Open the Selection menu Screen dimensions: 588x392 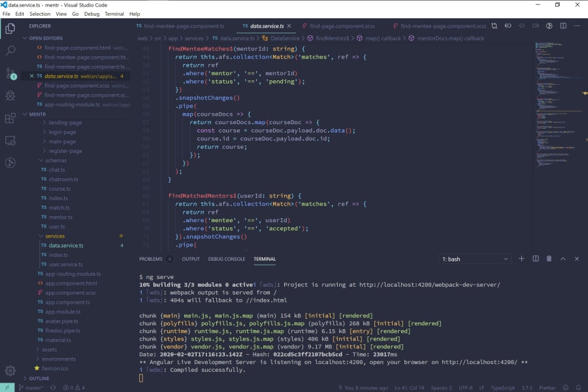(40, 14)
